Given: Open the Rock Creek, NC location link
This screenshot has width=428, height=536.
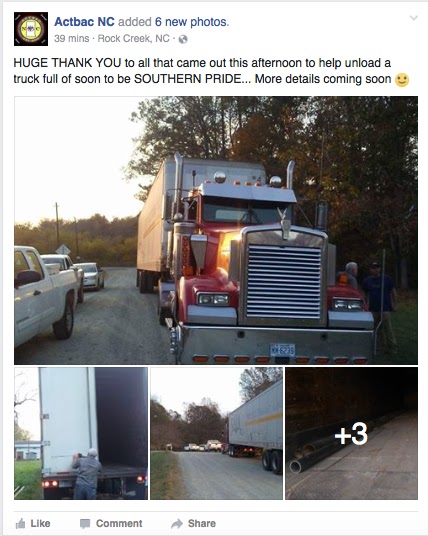Looking at the screenshot, I should tap(134, 39).
